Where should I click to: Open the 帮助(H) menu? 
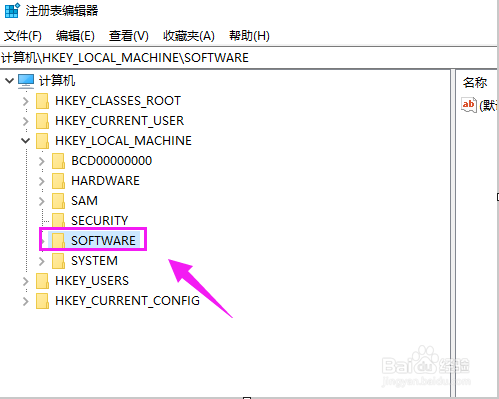click(249, 36)
